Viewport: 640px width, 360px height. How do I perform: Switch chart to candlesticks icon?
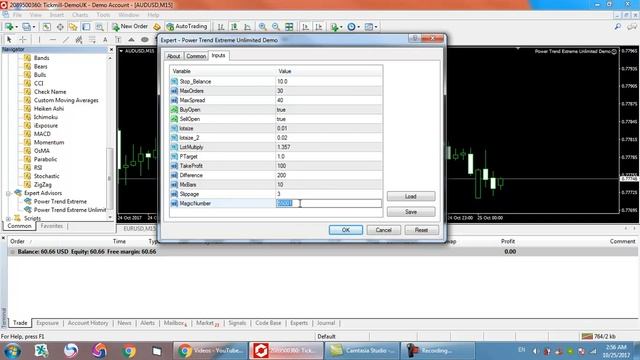[234, 27]
